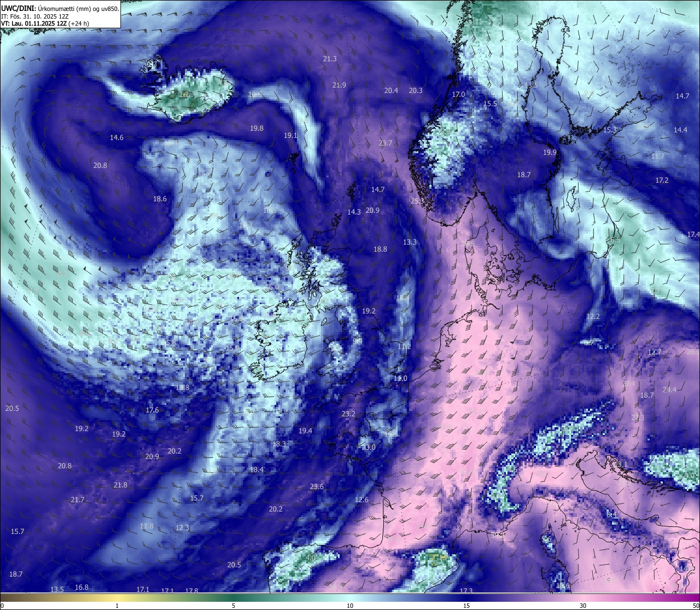Click the 16.8 value label
This screenshot has height=610, width=700.
coord(81,587)
